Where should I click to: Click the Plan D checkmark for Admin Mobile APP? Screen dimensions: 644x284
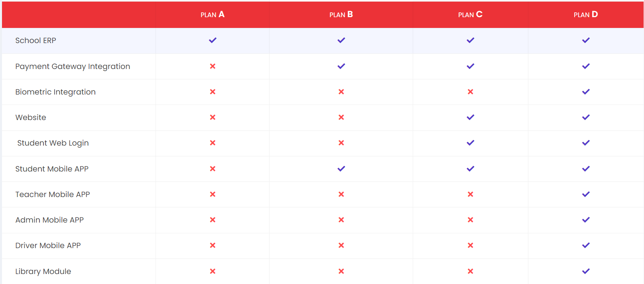coord(585,220)
